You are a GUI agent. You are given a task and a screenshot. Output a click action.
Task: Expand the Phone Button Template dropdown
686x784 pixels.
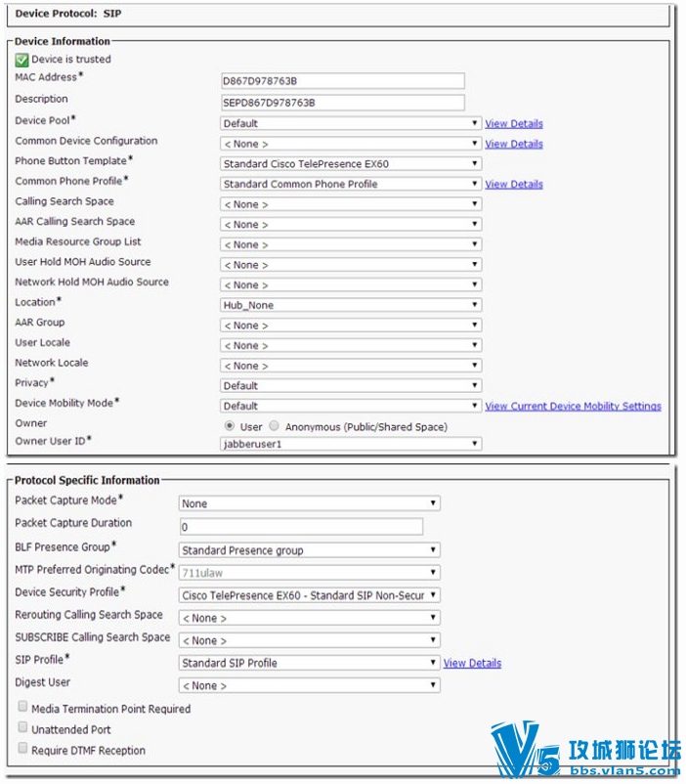pyautogui.click(x=351, y=163)
